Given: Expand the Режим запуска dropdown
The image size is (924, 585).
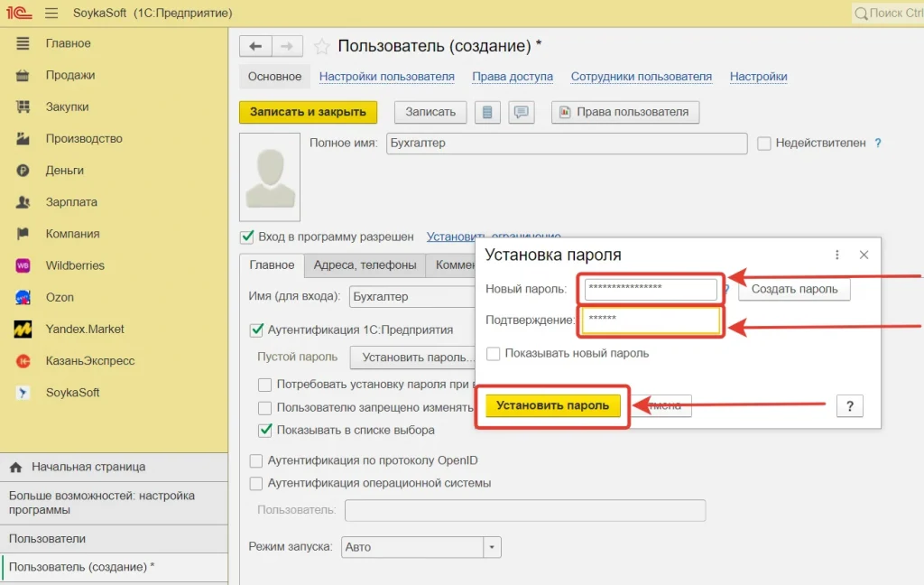Looking at the screenshot, I should click(x=492, y=547).
